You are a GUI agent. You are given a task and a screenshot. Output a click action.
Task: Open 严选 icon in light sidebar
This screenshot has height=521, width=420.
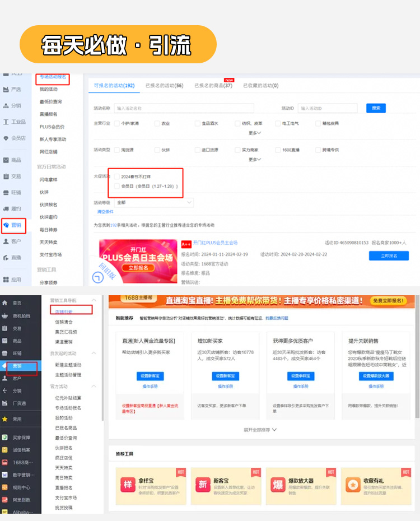6,90
